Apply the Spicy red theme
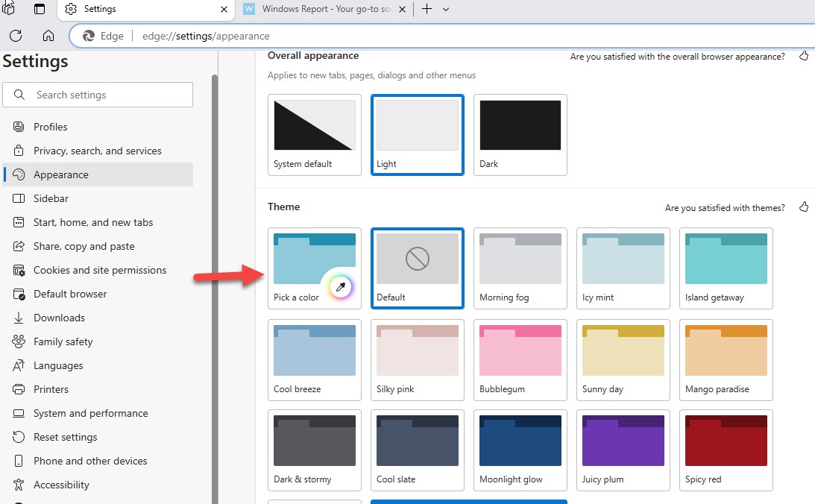The height and width of the screenshot is (504, 815). click(726, 450)
